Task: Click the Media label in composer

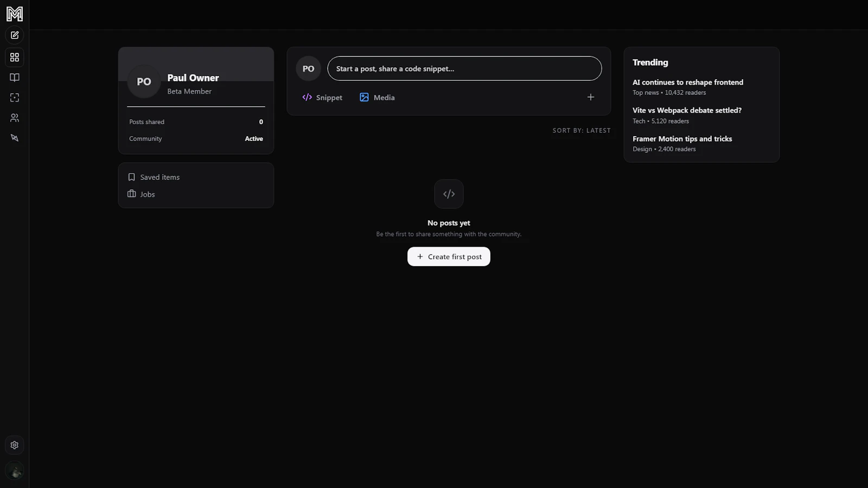Action: pos(384,98)
